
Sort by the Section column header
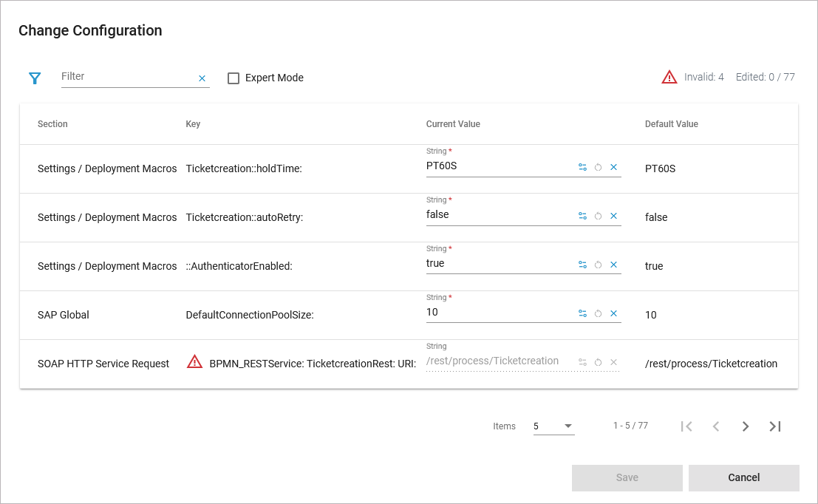click(x=52, y=124)
